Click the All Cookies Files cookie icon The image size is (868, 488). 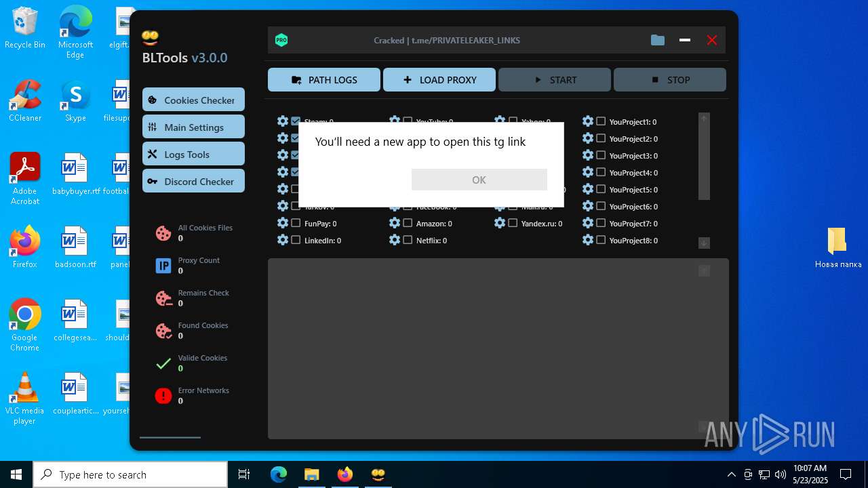pyautogui.click(x=163, y=233)
